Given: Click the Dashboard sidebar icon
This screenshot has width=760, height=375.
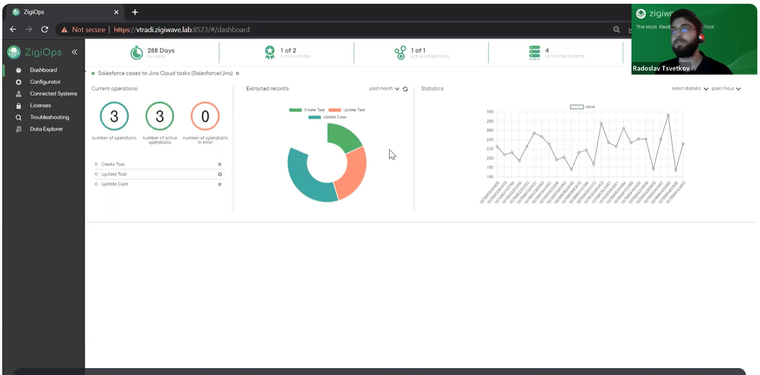Looking at the screenshot, I should point(18,70).
